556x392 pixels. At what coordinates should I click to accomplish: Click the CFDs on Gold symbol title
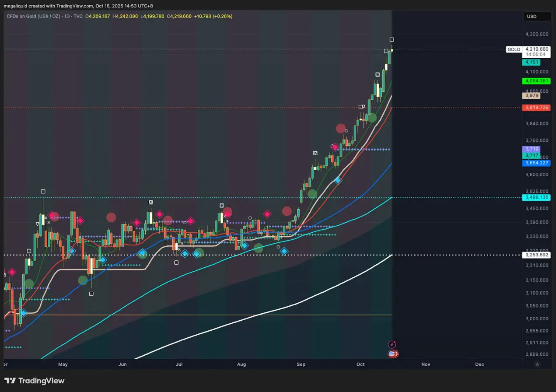(33, 16)
